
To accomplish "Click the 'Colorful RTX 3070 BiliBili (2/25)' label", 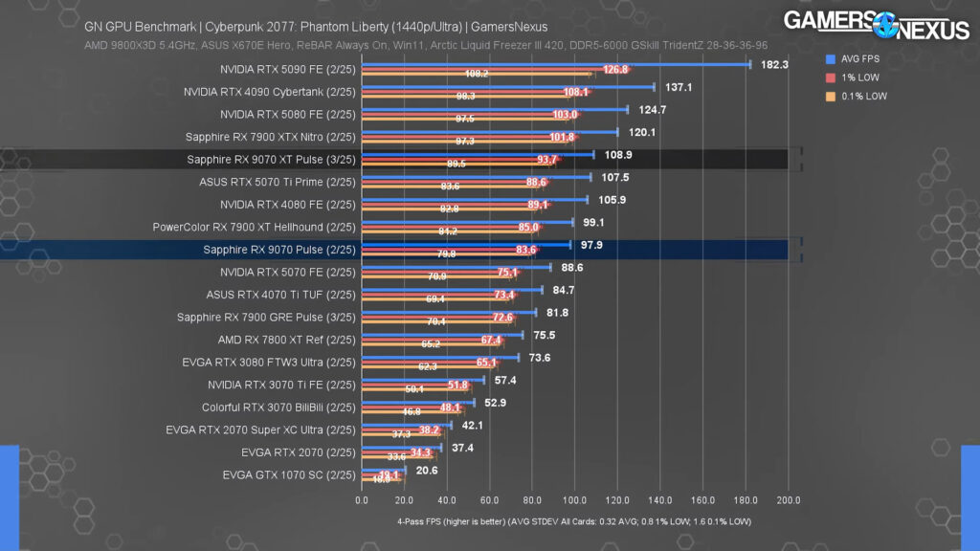I will pos(278,407).
